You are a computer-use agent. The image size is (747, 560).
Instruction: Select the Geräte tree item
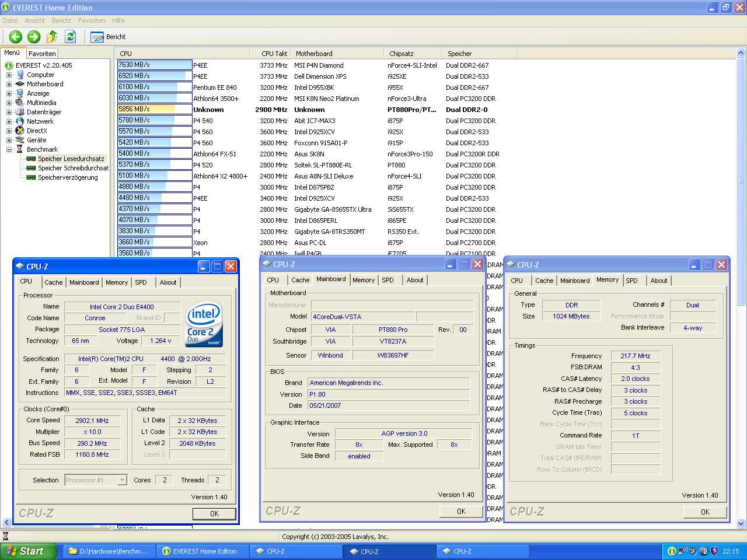[36, 140]
